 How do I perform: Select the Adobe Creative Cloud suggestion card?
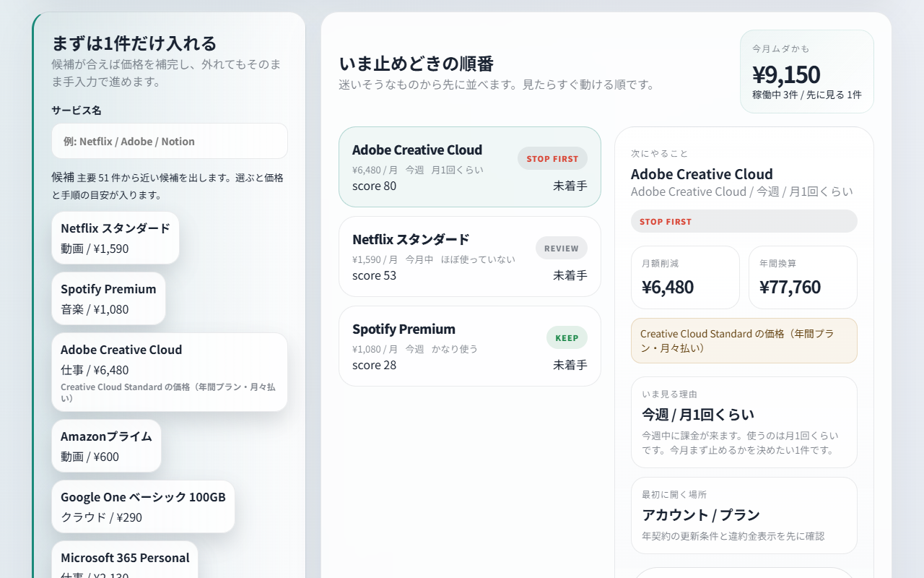coord(170,372)
